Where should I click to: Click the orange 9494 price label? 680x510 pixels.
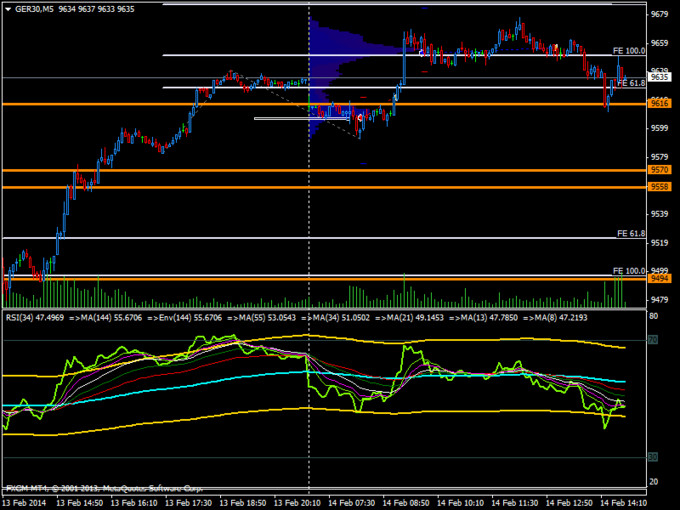659,279
